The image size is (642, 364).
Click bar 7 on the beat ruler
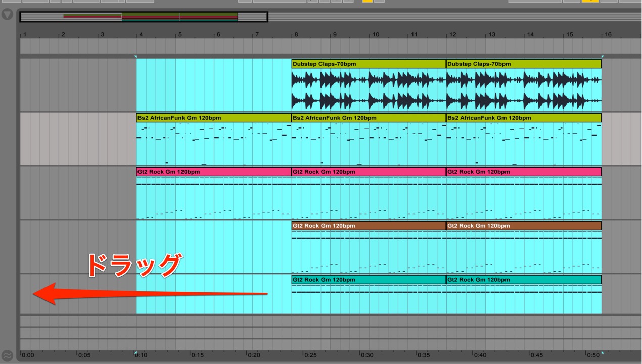coord(257,35)
